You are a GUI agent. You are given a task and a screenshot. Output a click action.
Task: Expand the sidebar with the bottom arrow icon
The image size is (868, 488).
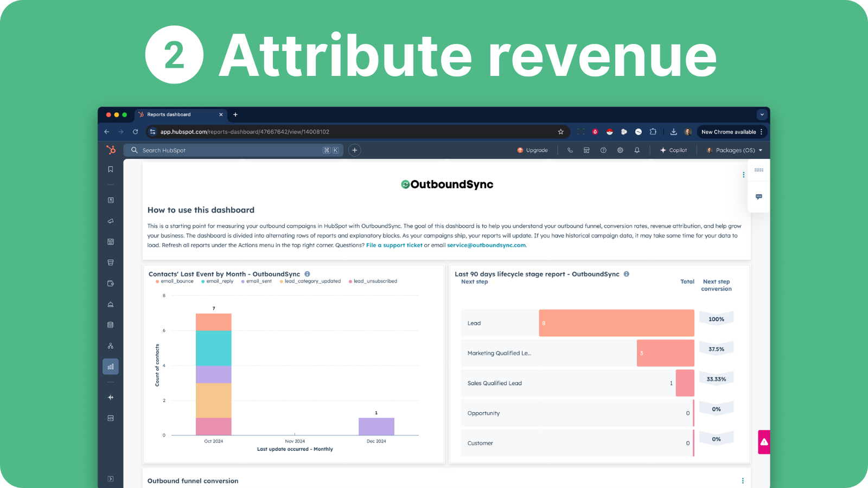(111, 479)
